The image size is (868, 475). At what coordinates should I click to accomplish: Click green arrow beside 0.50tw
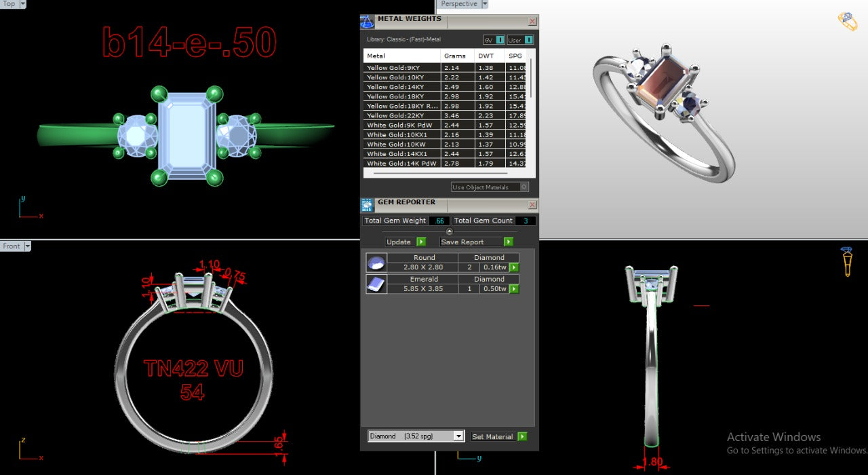(514, 289)
